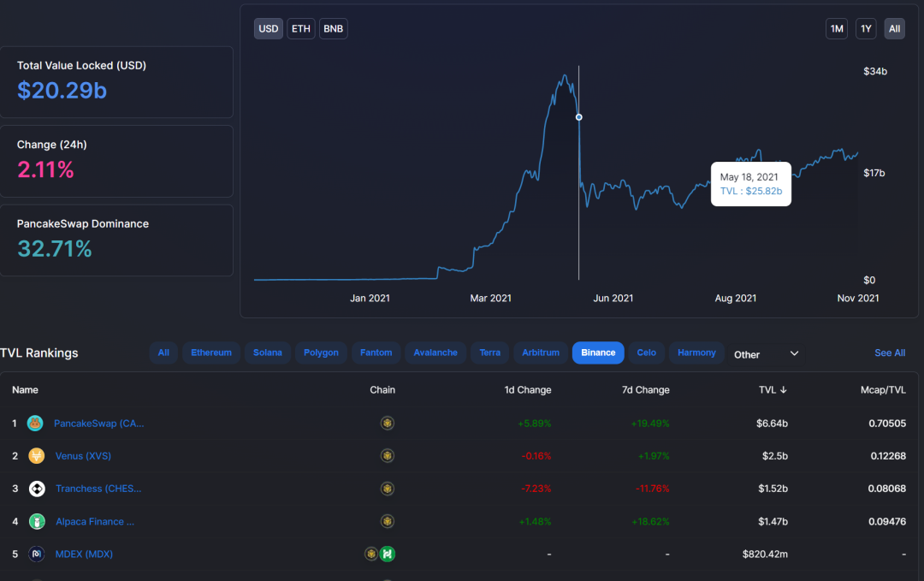Click Tranchess 7d change -11.76%

point(652,489)
